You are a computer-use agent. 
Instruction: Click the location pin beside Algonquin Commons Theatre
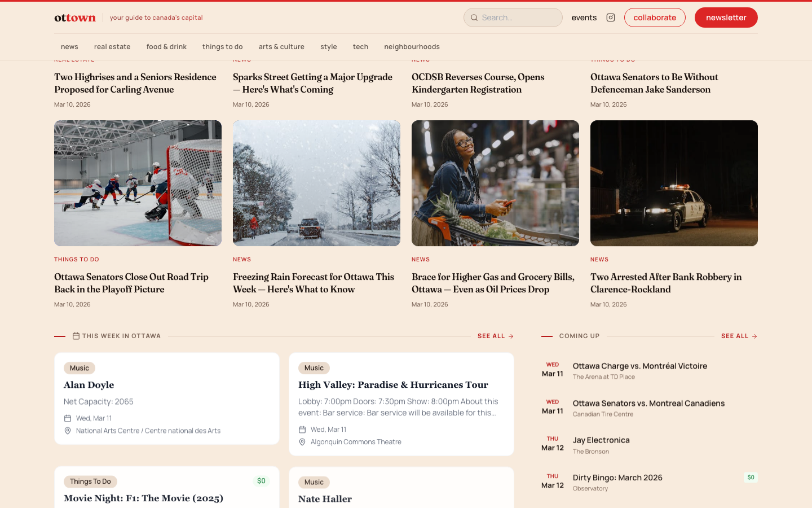point(302,442)
